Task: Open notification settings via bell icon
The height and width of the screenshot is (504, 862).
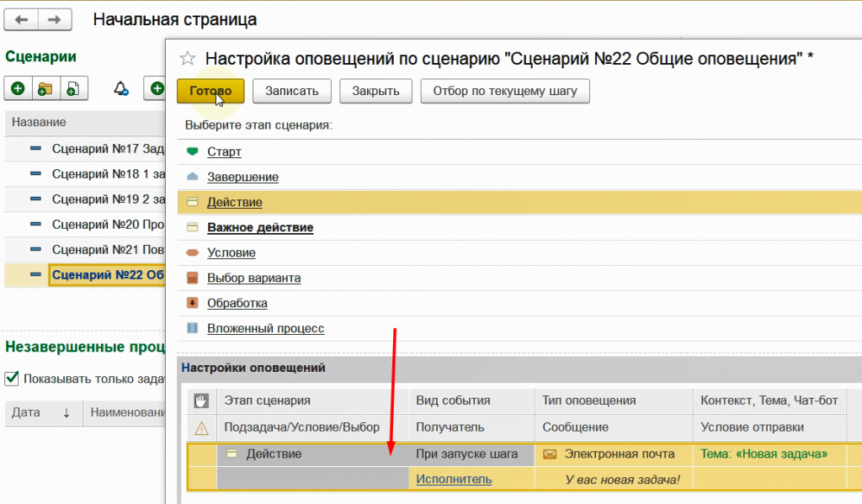Action: point(121,88)
